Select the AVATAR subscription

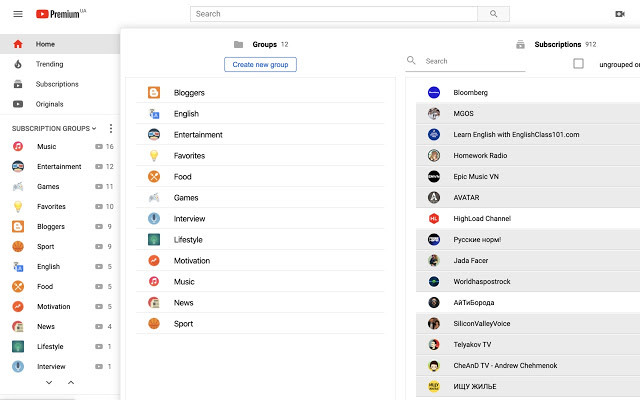[x=528, y=198]
